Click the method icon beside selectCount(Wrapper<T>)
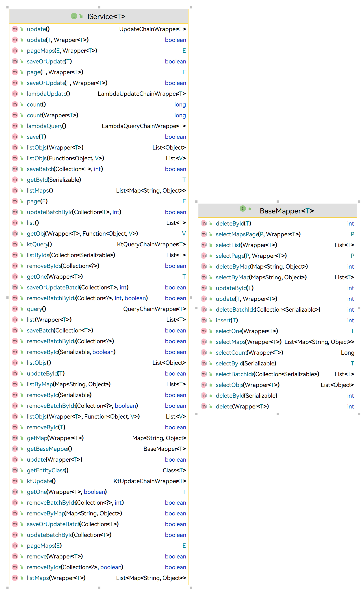Viewport: 364px width, 595px height. pyautogui.click(x=204, y=353)
